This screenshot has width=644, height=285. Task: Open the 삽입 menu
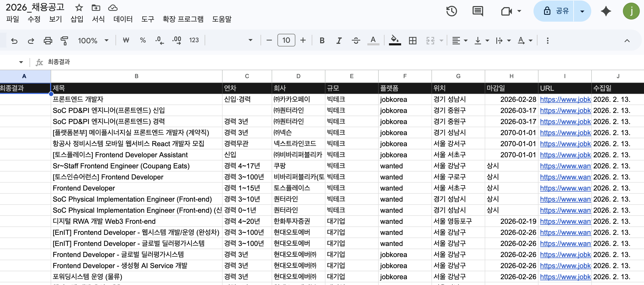[77, 19]
